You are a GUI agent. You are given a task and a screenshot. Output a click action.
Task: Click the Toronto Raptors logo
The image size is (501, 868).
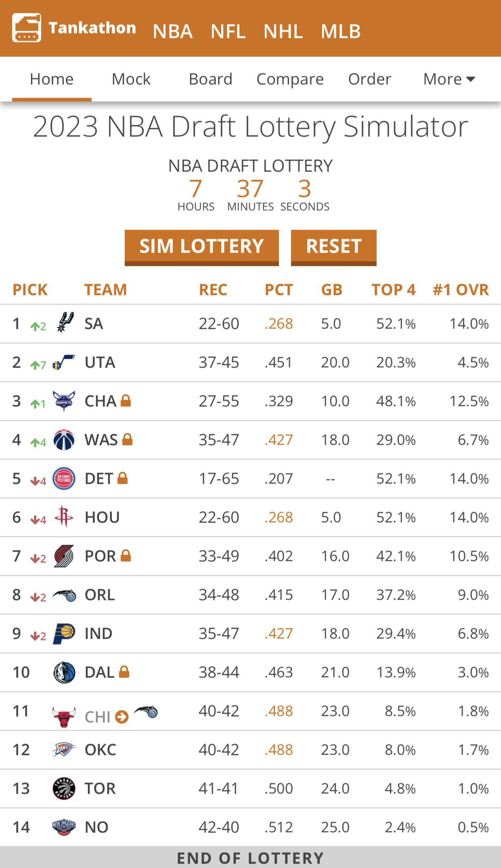click(64, 788)
